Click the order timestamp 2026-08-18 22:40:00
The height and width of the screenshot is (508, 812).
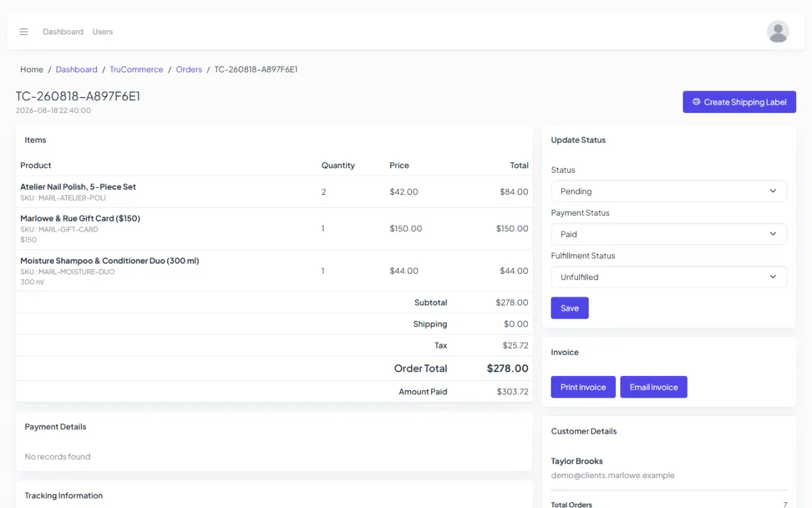tap(53, 110)
